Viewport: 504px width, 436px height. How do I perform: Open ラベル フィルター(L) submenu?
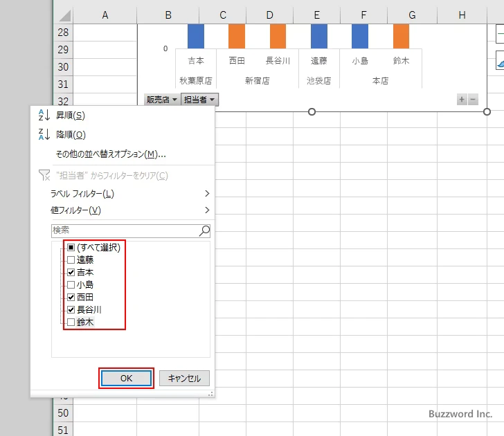130,194
